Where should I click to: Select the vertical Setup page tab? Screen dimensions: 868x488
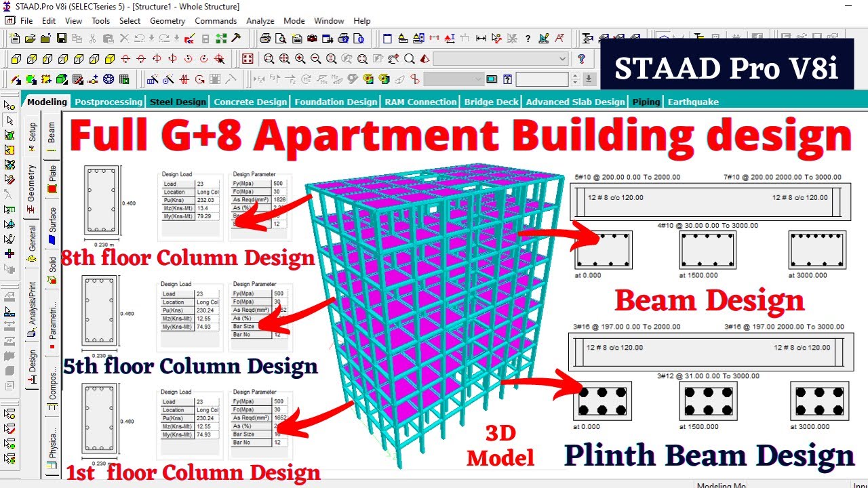[32, 138]
